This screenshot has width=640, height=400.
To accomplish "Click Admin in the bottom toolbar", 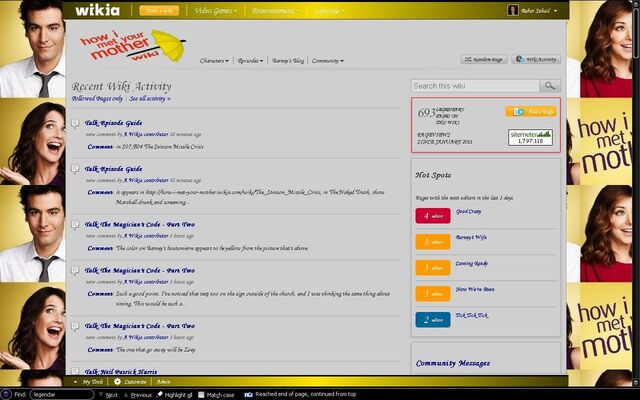I will click(x=163, y=382).
